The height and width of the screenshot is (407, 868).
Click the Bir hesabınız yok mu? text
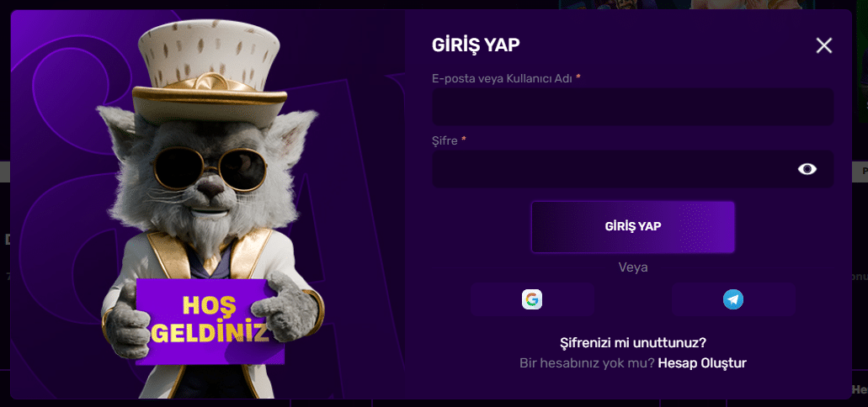587,363
